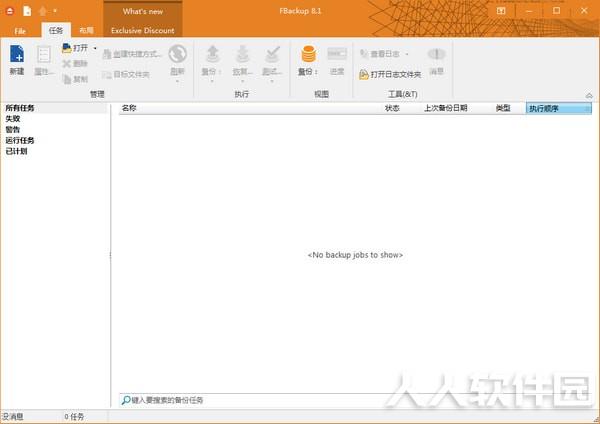Image resolution: width=600 pixels, height=424 pixels.
Task: Click the new document quick access icon
Action: pos(27,11)
